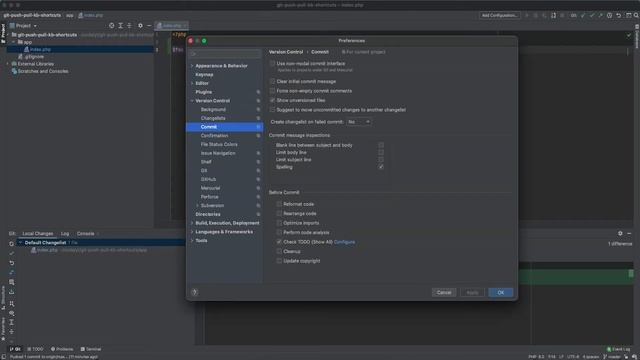Collapse Default Changelist in Local Changes
The height and width of the screenshot is (360, 640).
point(20,242)
